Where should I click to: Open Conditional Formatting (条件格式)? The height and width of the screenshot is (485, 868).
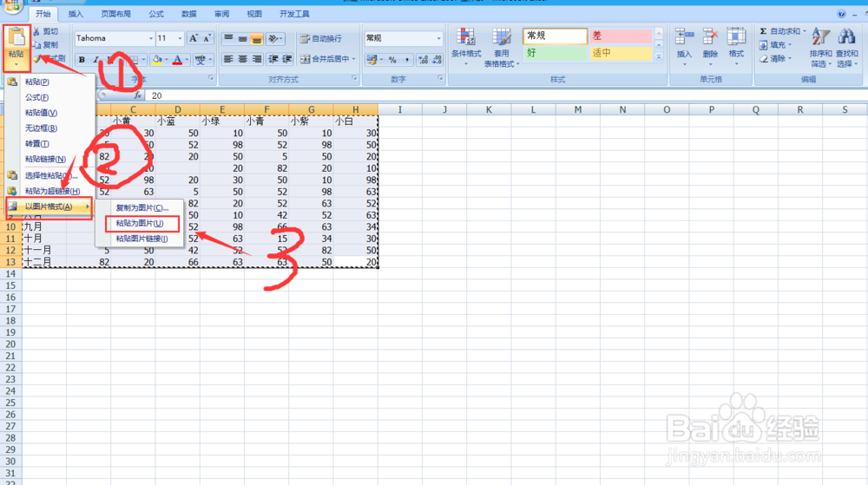(x=466, y=47)
